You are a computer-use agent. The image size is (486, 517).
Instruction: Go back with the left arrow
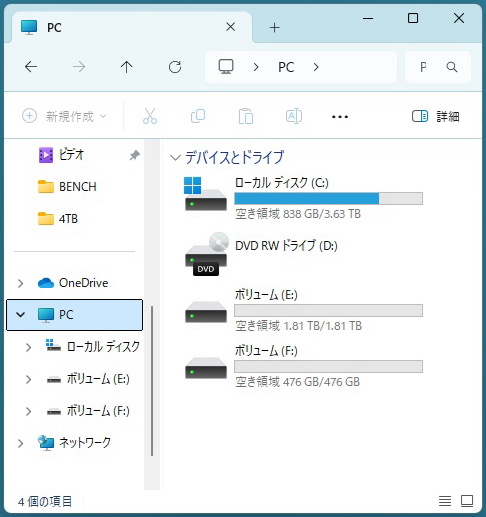coord(31,67)
